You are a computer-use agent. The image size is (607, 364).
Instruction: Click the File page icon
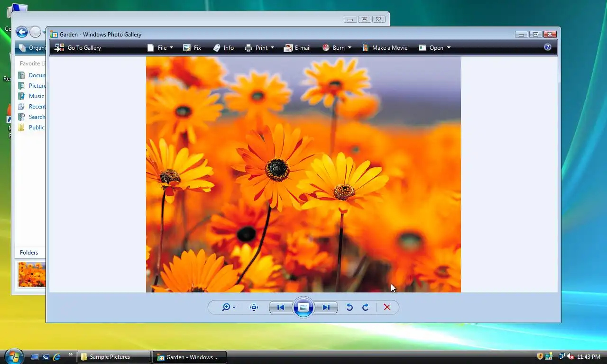[151, 47]
